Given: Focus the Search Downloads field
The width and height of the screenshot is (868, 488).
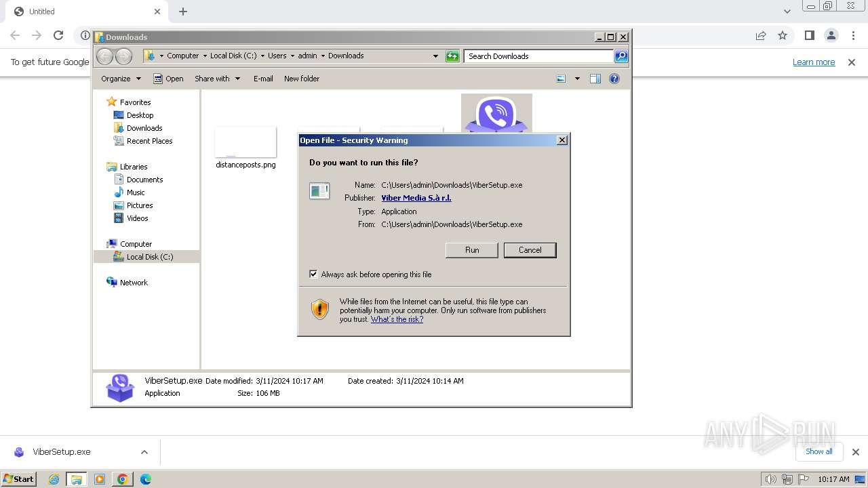Looking at the screenshot, I should point(539,56).
